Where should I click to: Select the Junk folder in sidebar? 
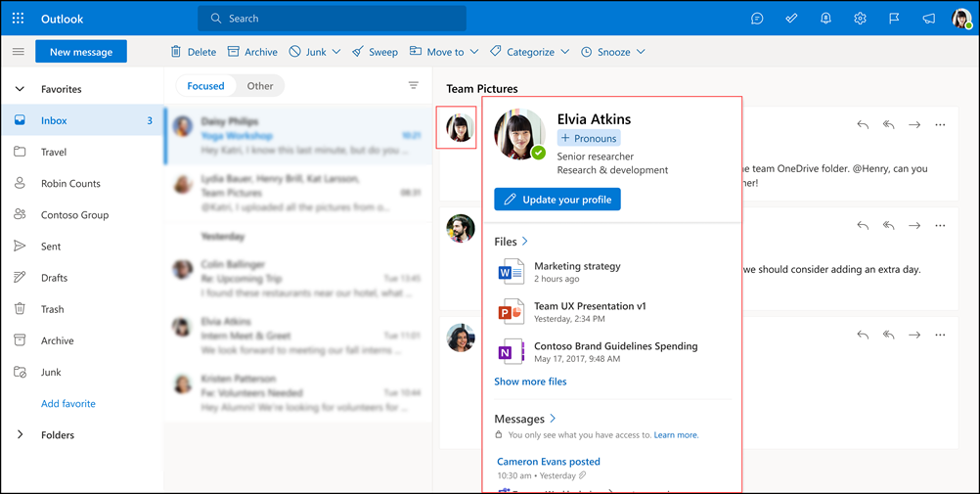tap(82, 372)
